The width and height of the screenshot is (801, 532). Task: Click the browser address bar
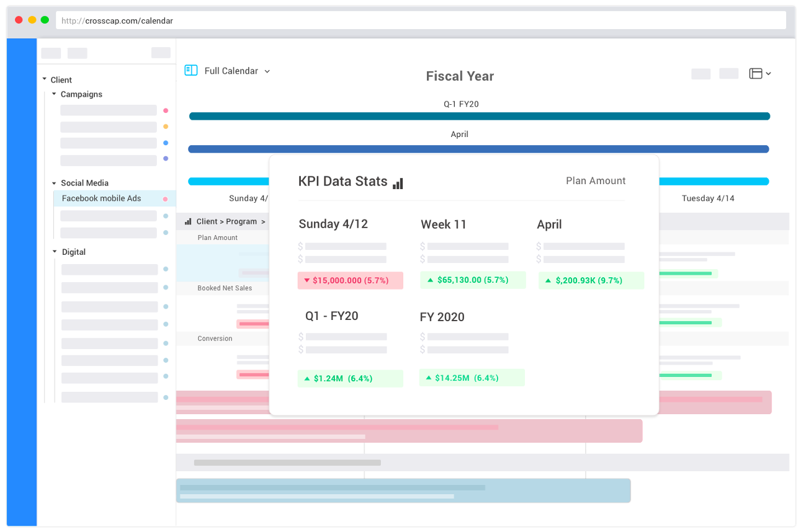coord(421,20)
